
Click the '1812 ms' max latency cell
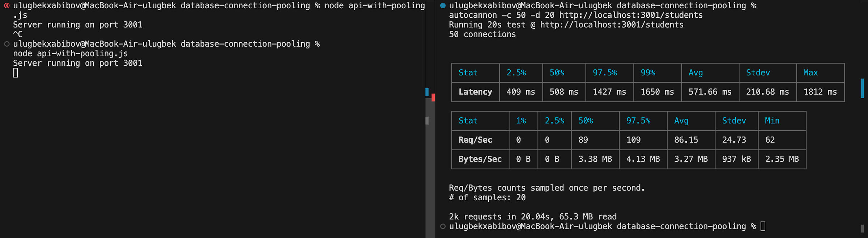click(820, 92)
